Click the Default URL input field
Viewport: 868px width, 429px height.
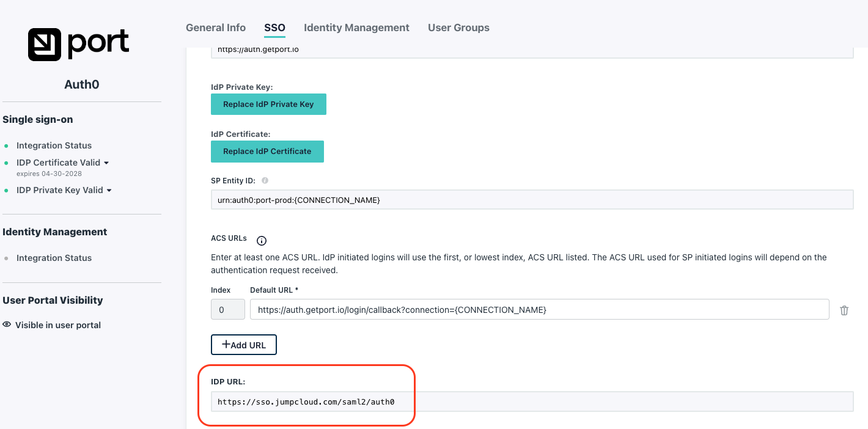[x=539, y=310]
